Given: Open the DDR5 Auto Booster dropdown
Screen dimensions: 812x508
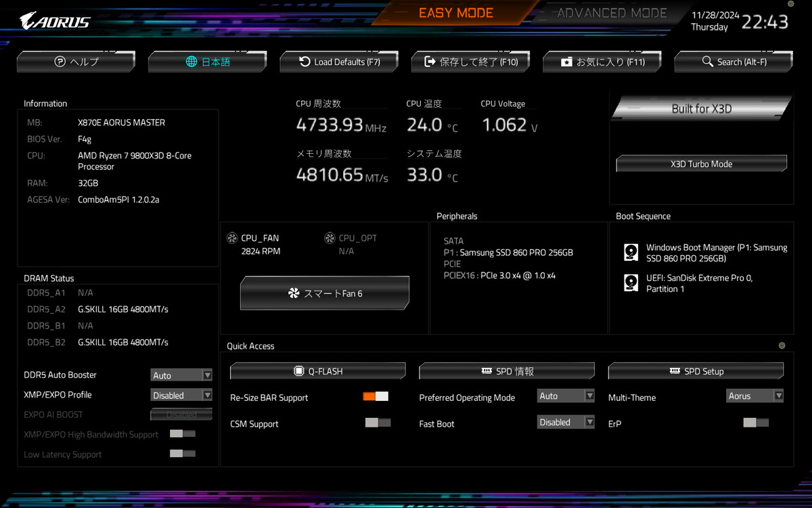Looking at the screenshot, I should point(181,375).
